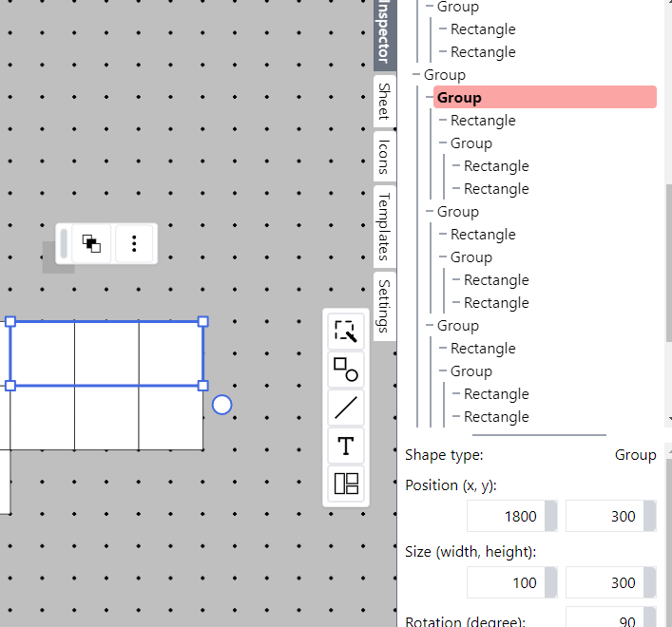Activate the line drawing tool
This screenshot has width=672, height=627.
[346, 408]
